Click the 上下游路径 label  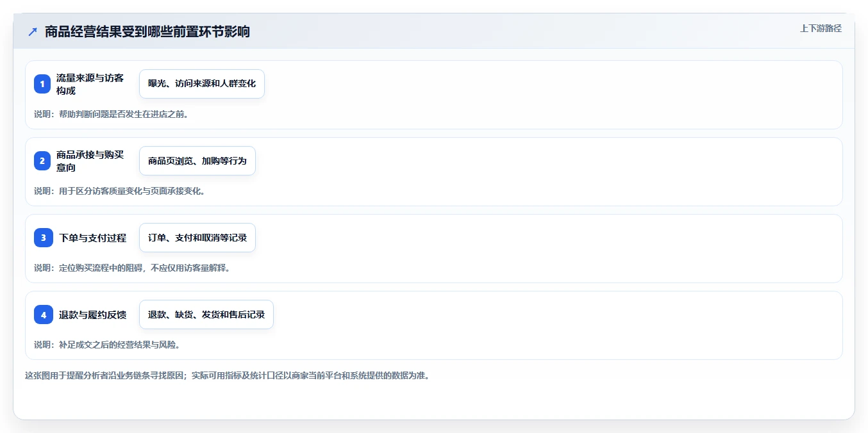pos(821,28)
